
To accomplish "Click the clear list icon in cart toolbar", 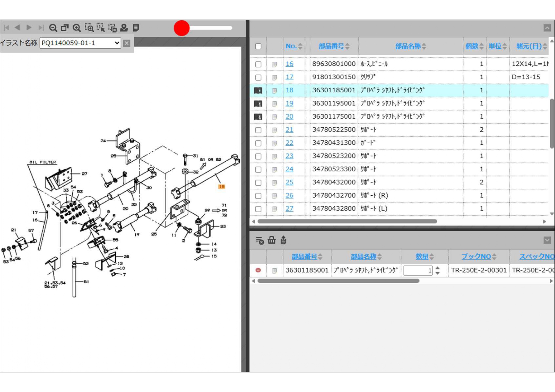I will click(259, 240).
